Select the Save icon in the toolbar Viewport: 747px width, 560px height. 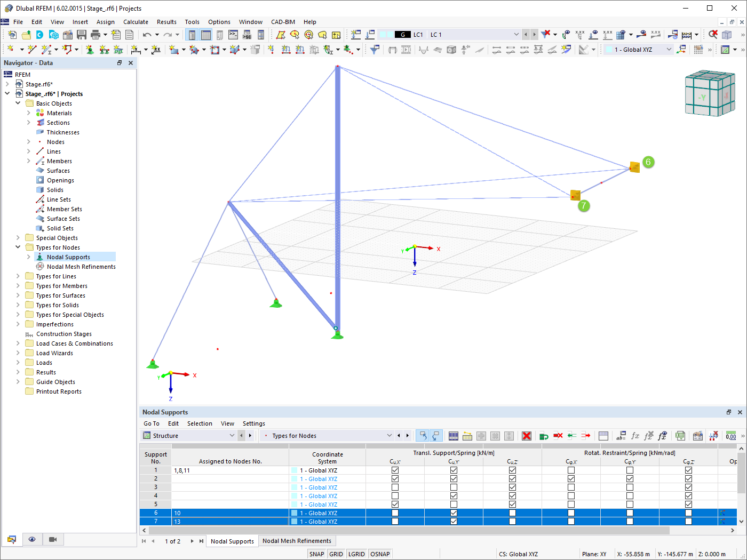click(81, 34)
